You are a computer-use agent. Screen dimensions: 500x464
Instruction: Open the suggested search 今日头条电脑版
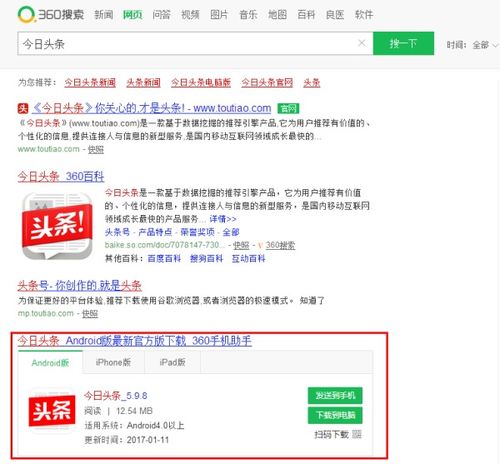tap(201, 82)
